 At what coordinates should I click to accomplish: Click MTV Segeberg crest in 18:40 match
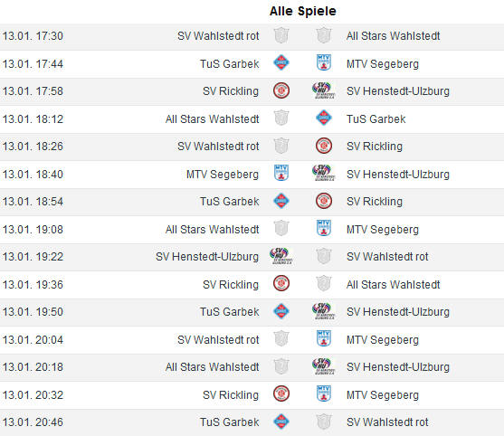281,173
